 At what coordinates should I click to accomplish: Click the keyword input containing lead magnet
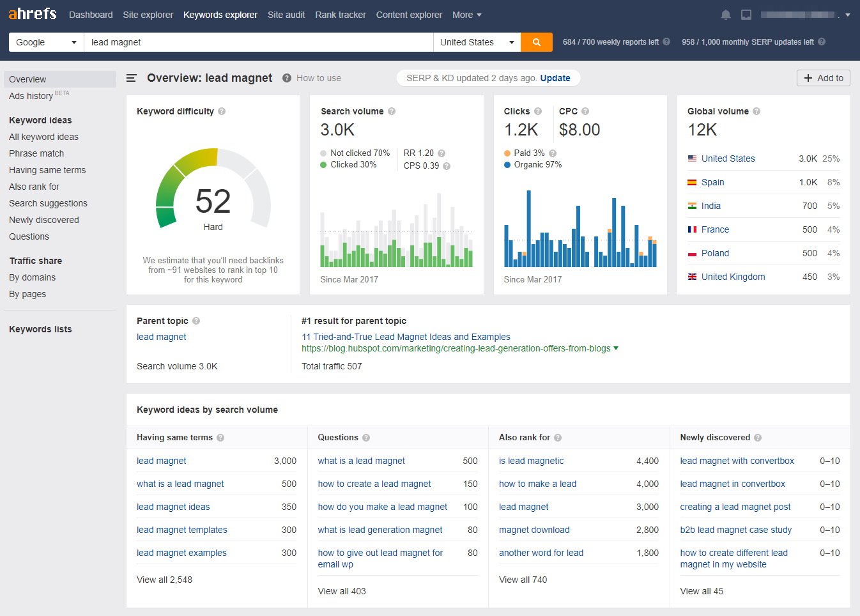click(259, 42)
